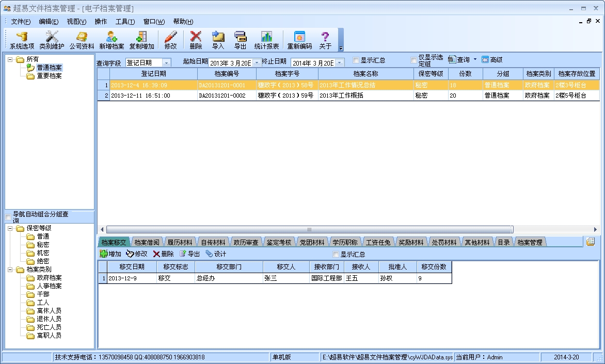Open dropdown arrow next to 查询
The height and width of the screenshot is (364, 605).
[x=475, y=59]
